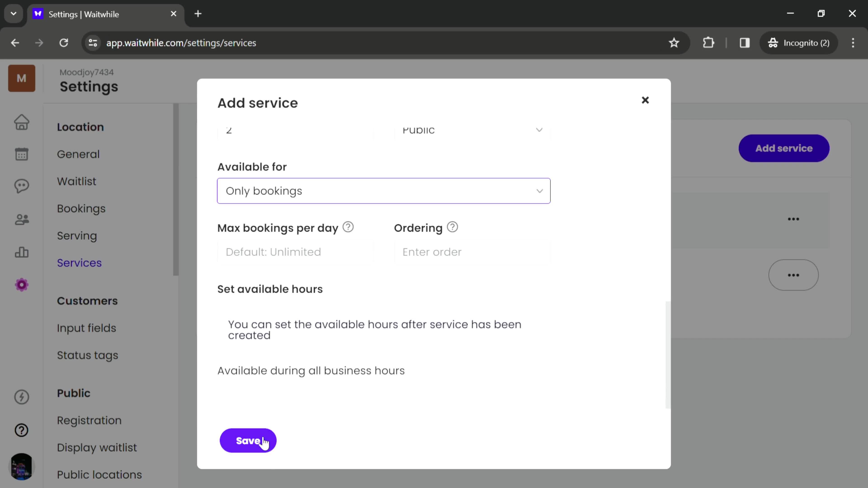
Task: Click the Max bookings per day field
Action: (x=295, y=252)
